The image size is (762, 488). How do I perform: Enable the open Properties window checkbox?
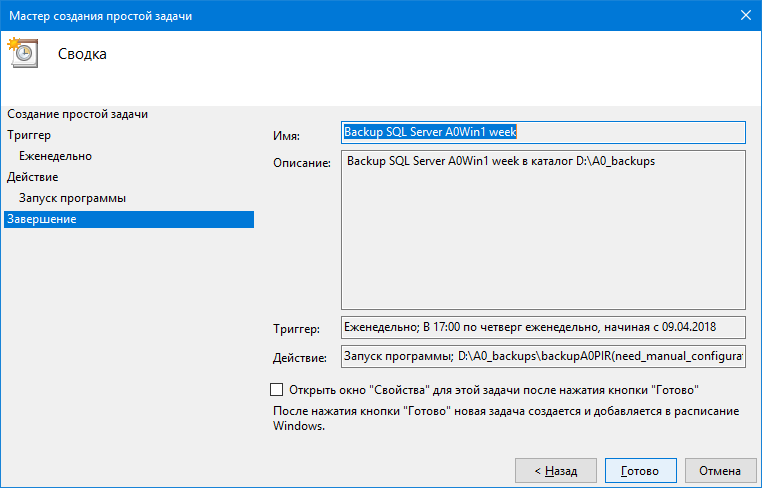click(277, 389)
